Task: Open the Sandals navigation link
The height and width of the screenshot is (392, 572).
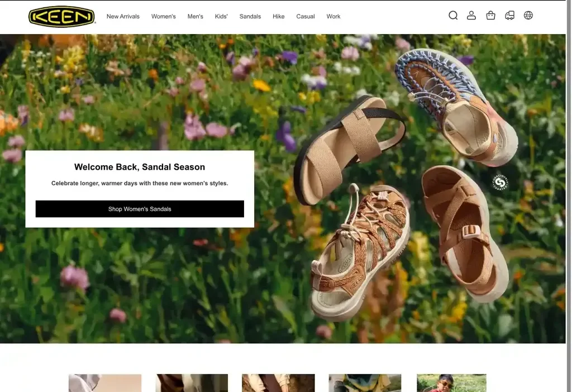Action: click(x=250, y=16)
